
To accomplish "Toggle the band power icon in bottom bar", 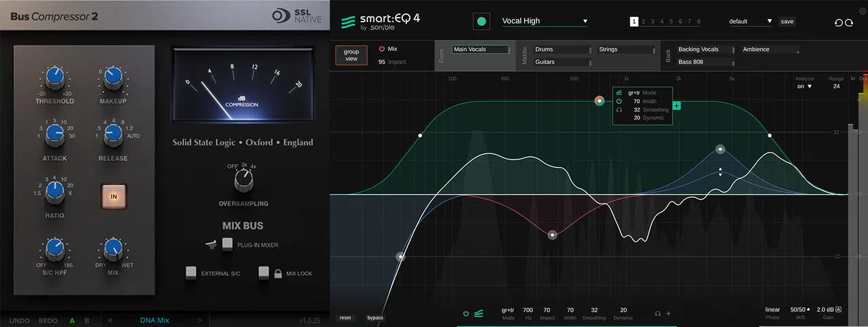I will pos(466,313).
